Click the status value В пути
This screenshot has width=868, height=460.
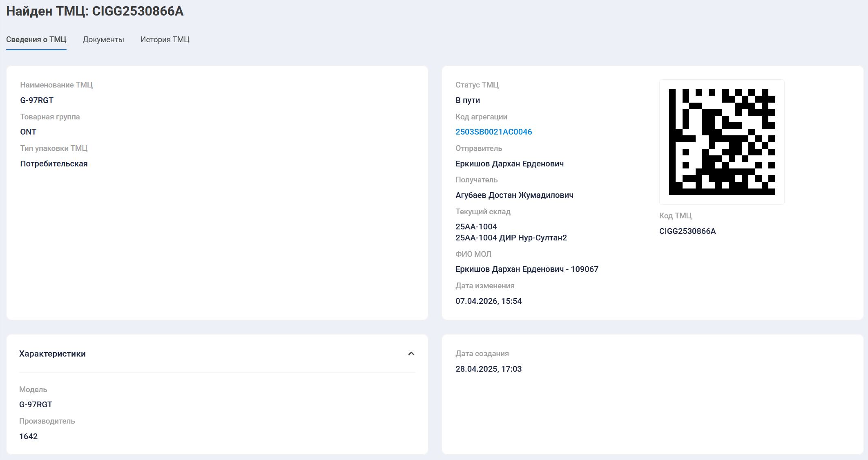[468, 100]
